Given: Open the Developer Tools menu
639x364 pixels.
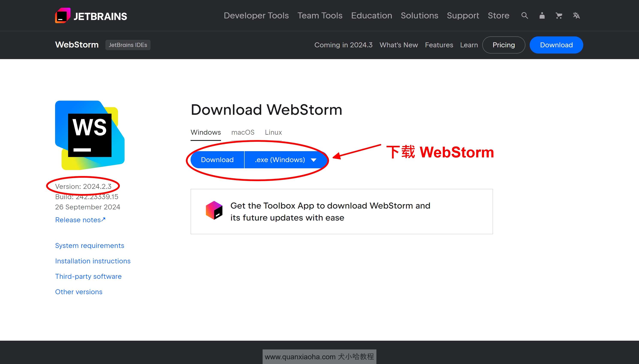Looking at the screenshot, I should pos(256,15).
